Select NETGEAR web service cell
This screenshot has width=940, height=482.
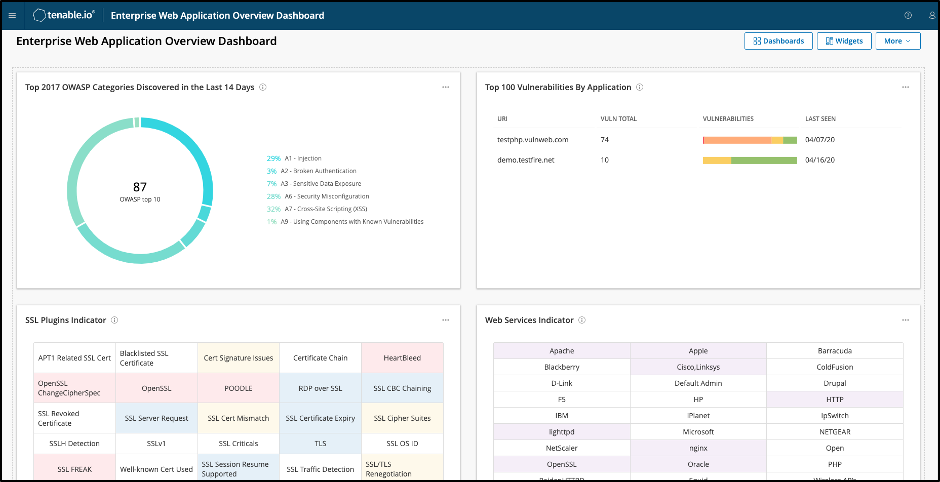(x=834, y=432)
